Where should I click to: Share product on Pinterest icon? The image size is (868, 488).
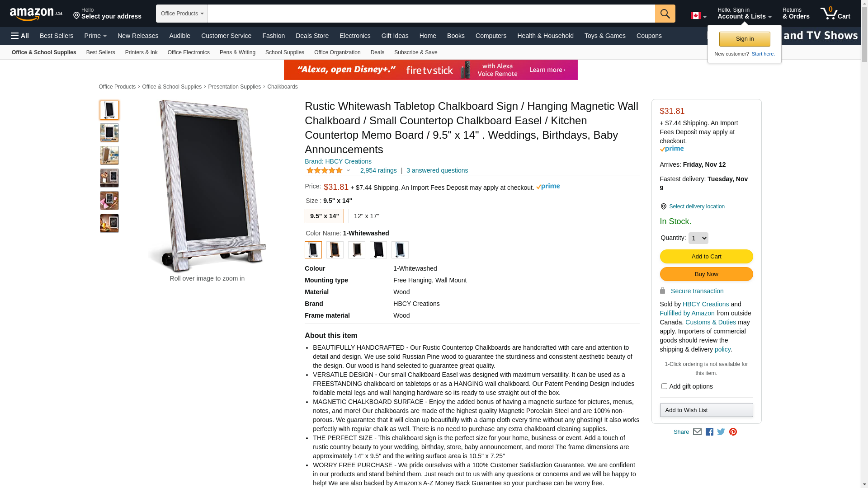click(733, 432)
